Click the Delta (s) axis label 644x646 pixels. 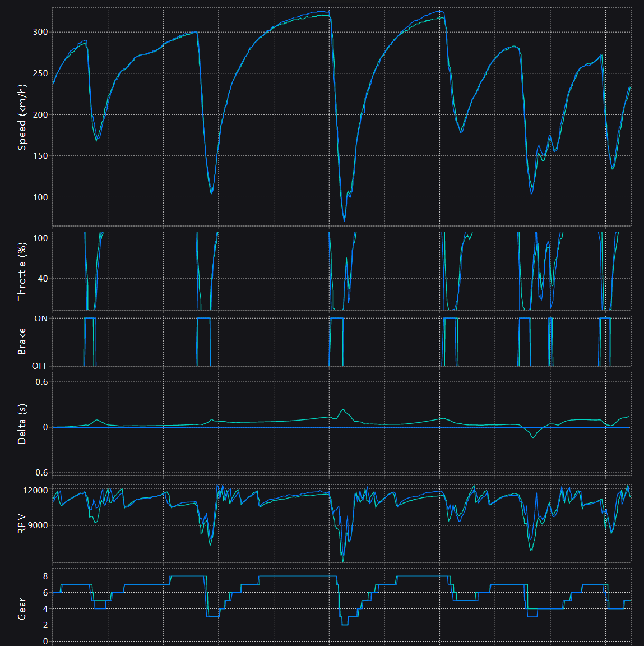coord(22,424)
